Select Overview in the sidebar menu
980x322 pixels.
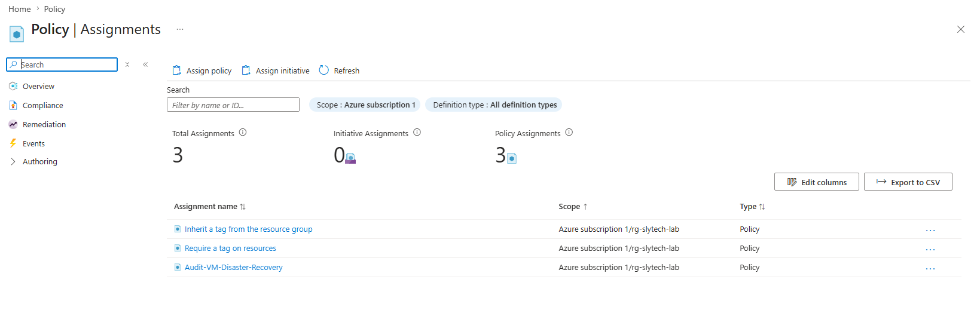click(x=38, y=86)
